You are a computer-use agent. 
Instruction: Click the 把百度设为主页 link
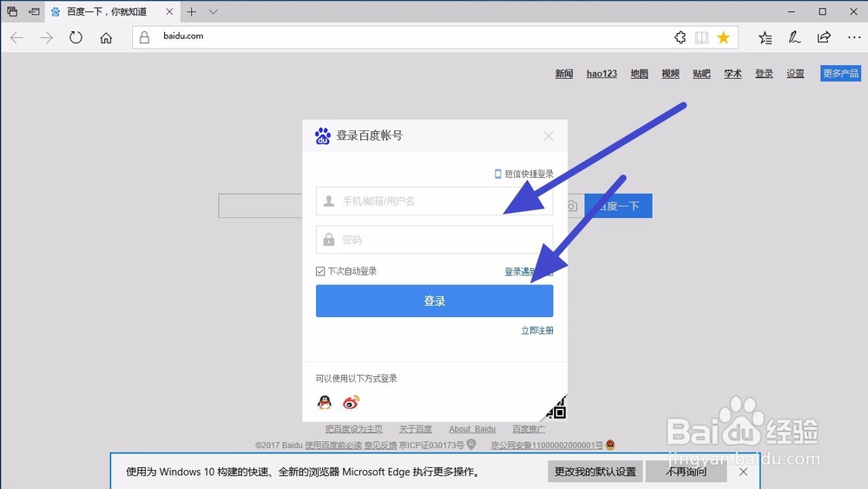[x=354, y=429]
